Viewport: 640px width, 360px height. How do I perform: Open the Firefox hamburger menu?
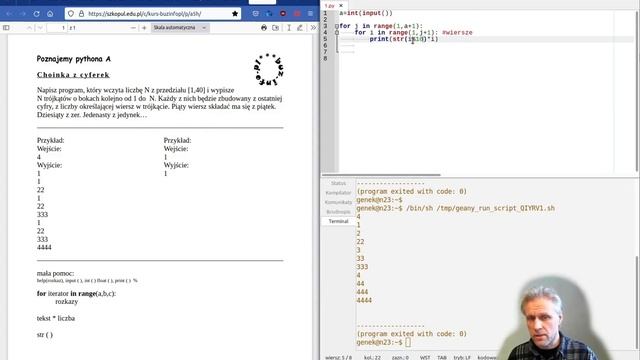[310, 14]
